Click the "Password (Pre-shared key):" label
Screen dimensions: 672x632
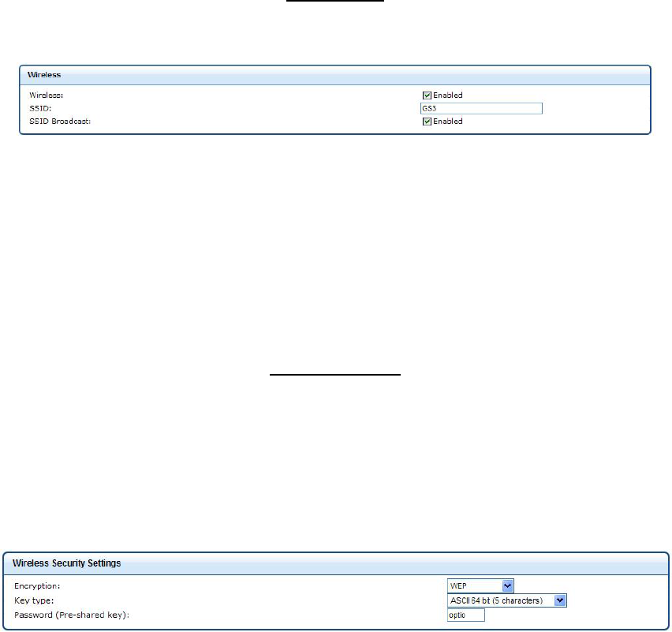pyautogui.click(x=72, y=615)
